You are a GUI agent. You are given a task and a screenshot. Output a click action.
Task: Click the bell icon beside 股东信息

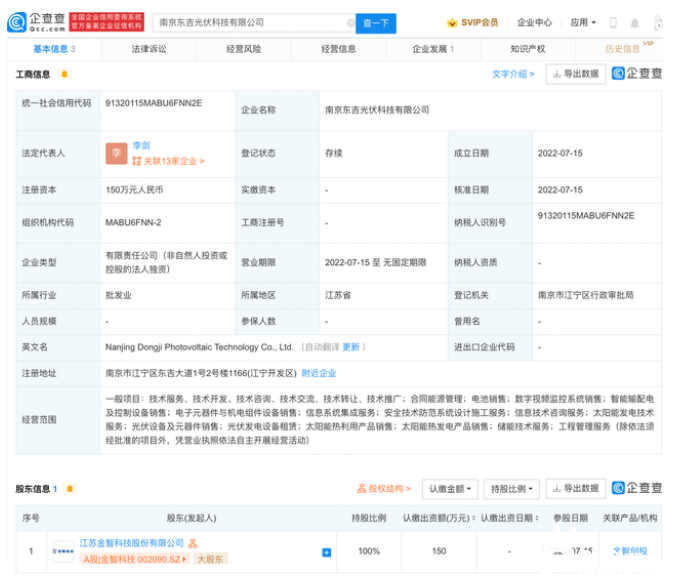pos(69,489)
